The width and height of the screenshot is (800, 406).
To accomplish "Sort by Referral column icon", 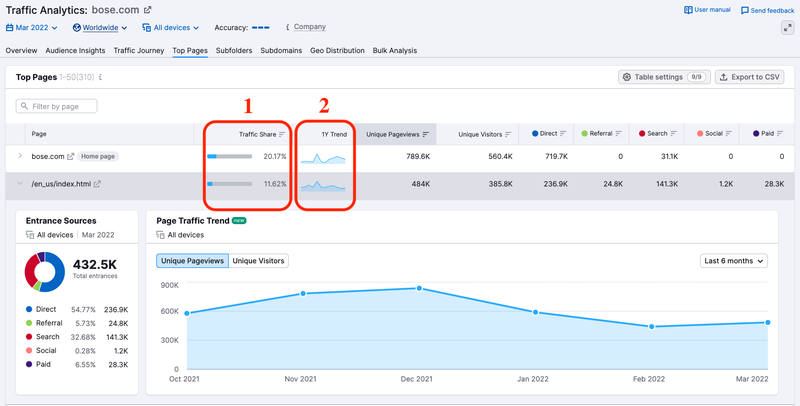I will point(618,134).
